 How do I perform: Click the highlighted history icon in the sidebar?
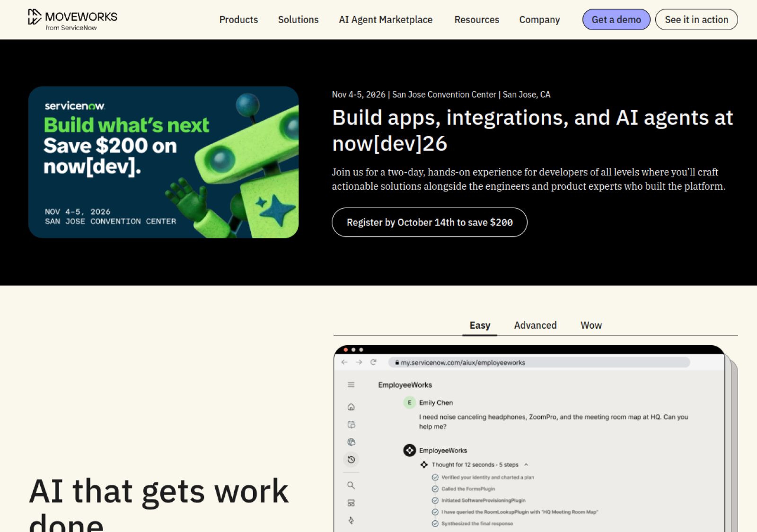tap(351, 460)
